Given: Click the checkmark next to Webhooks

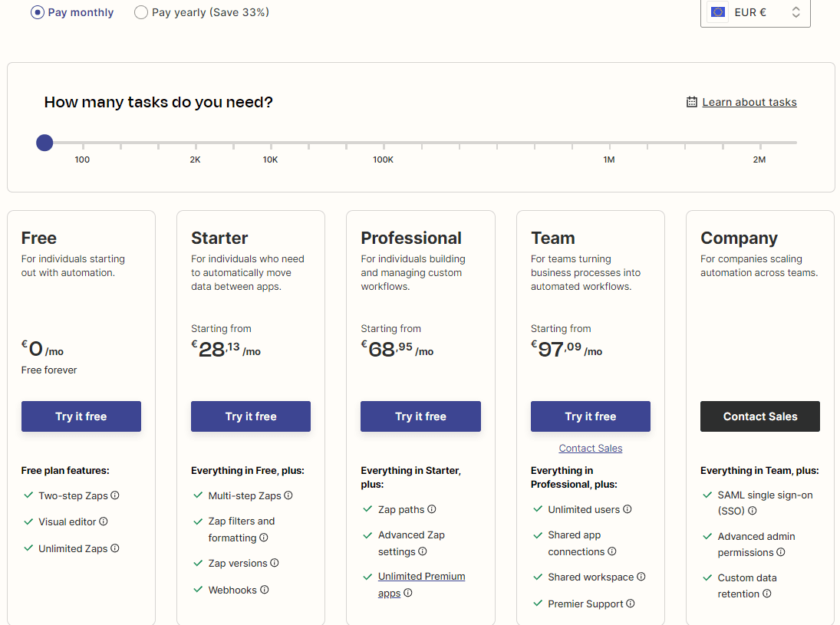Looking at the screenshot, I should tap(198, 589).
